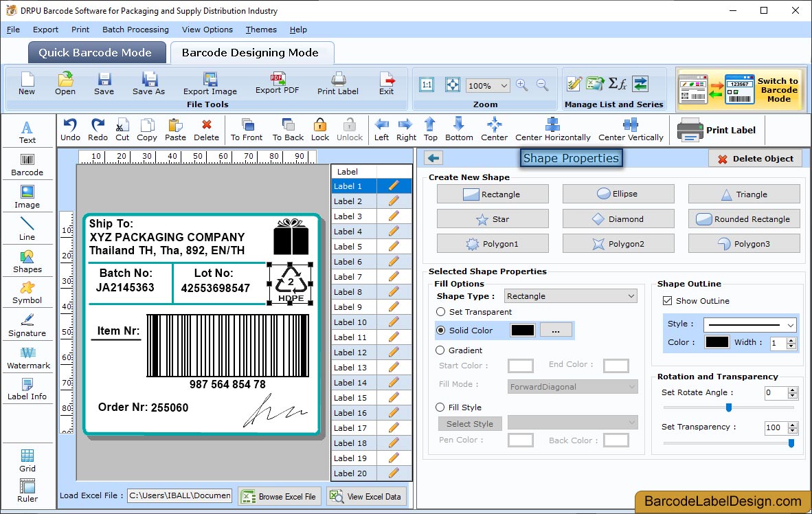Click Center Vertically alignment
The height and width of the screenshot is (514, 812).
tap(631, 130)
